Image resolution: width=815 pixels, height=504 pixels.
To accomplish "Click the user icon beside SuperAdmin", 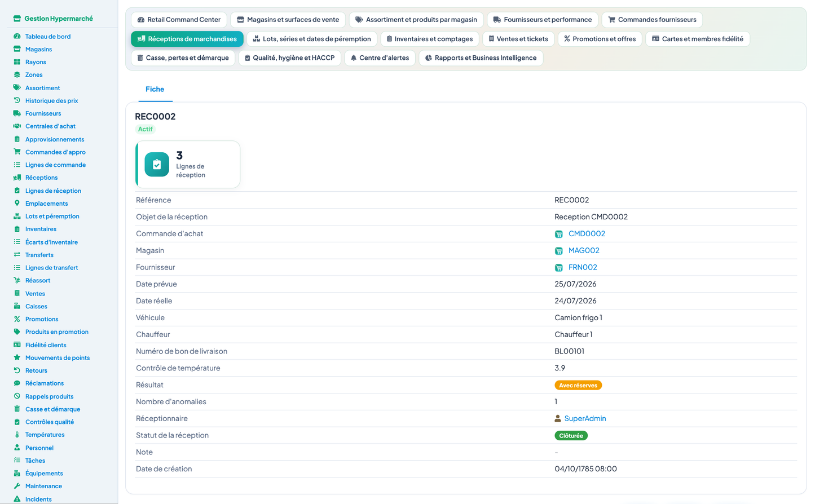I will tap(558, 418).
